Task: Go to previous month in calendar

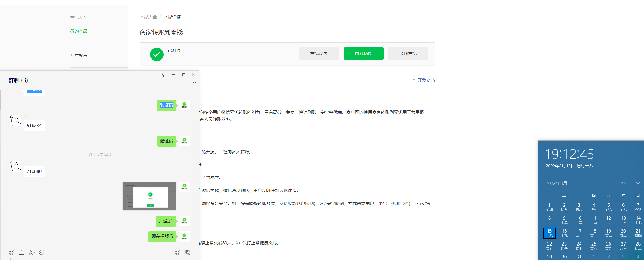Action: tap(623, 183)
